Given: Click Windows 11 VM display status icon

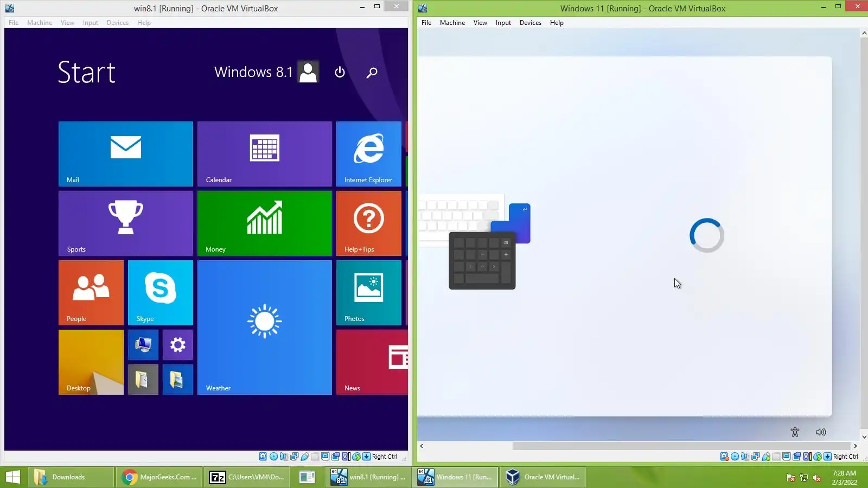Looking at the screenshot, I should [x=786, y=457].
